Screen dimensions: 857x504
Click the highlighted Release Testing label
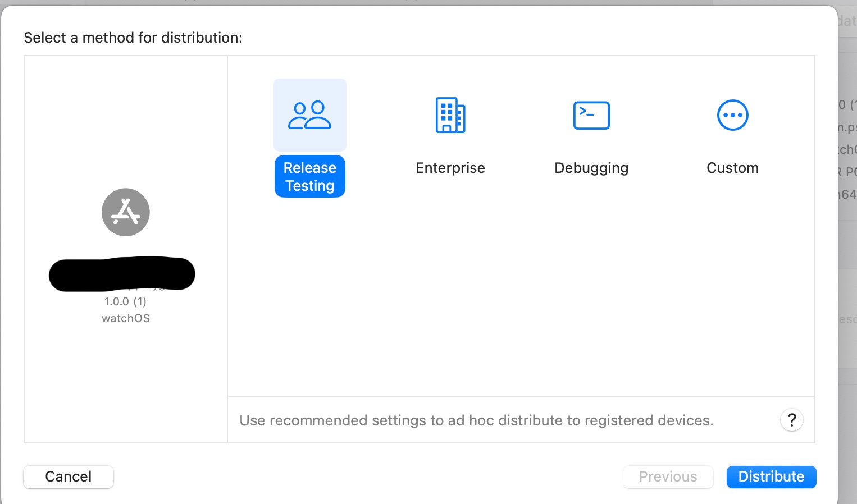[309, 176]
